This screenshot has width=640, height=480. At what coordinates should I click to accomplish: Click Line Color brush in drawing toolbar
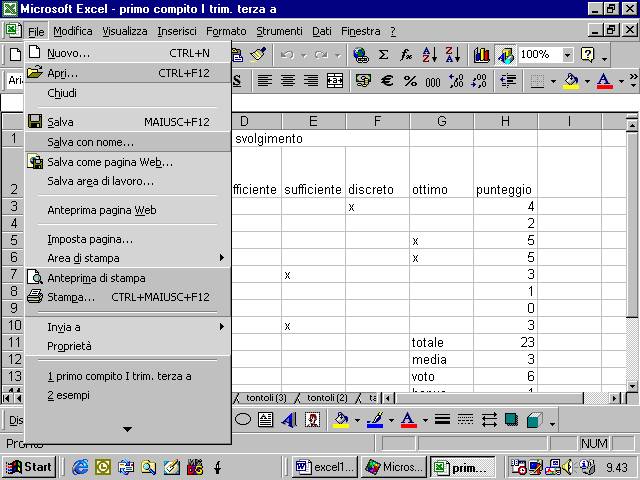coord(375,419)
